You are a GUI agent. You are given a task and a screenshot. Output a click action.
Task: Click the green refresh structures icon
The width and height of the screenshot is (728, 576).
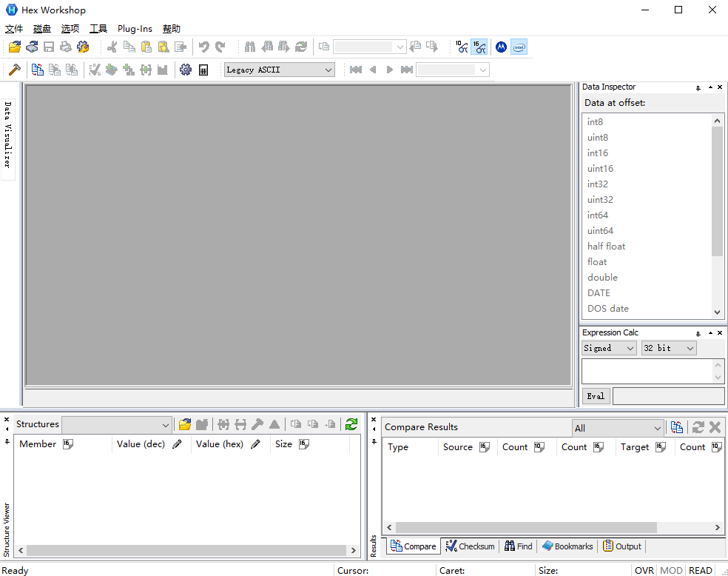coord(351,424)
